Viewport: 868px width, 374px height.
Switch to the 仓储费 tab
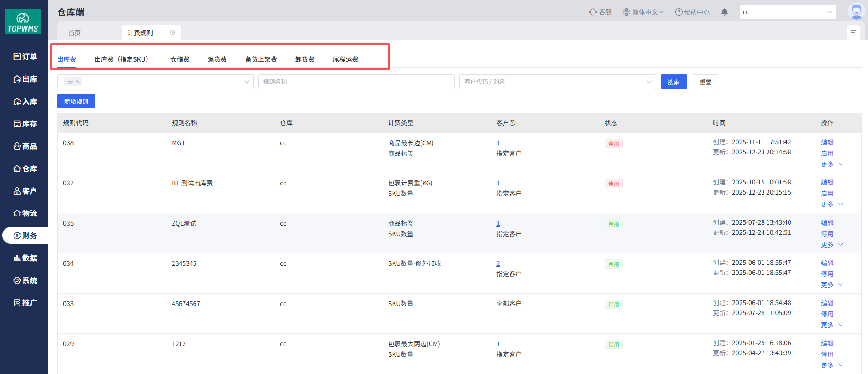click(x=179, y=59)
